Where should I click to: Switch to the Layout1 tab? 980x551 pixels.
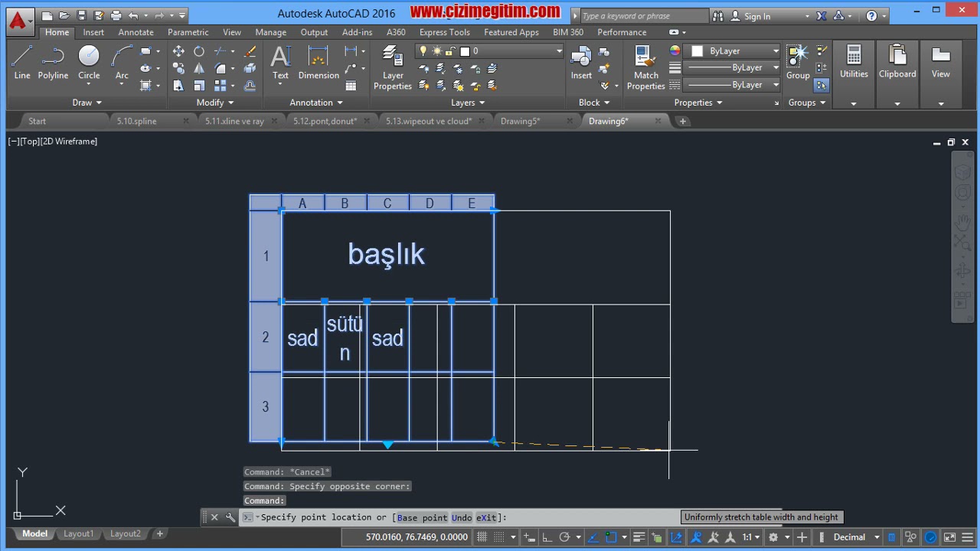(x=78, y=534)
